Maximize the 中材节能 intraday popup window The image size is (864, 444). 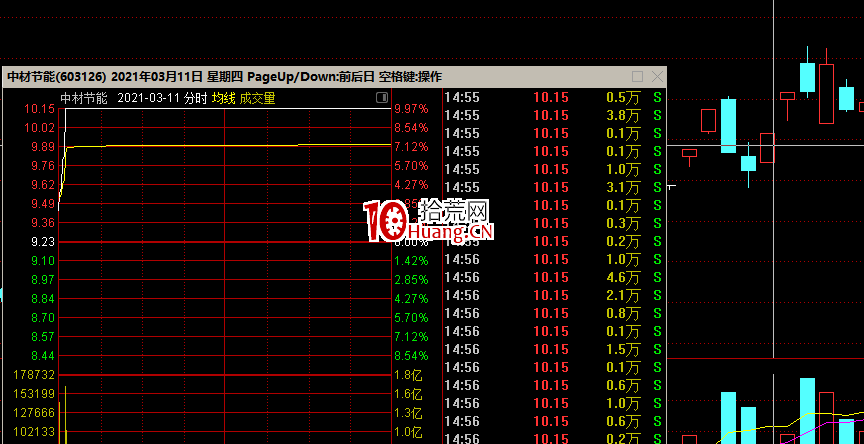[638, 77]
